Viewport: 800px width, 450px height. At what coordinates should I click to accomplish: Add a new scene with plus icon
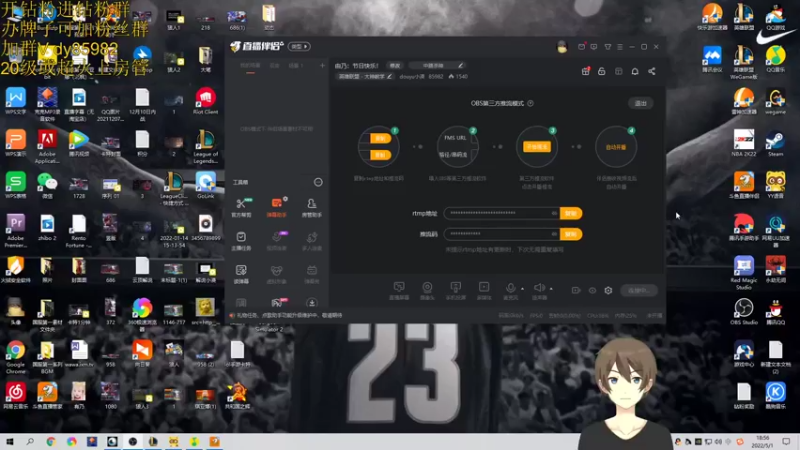click(322, 65)
